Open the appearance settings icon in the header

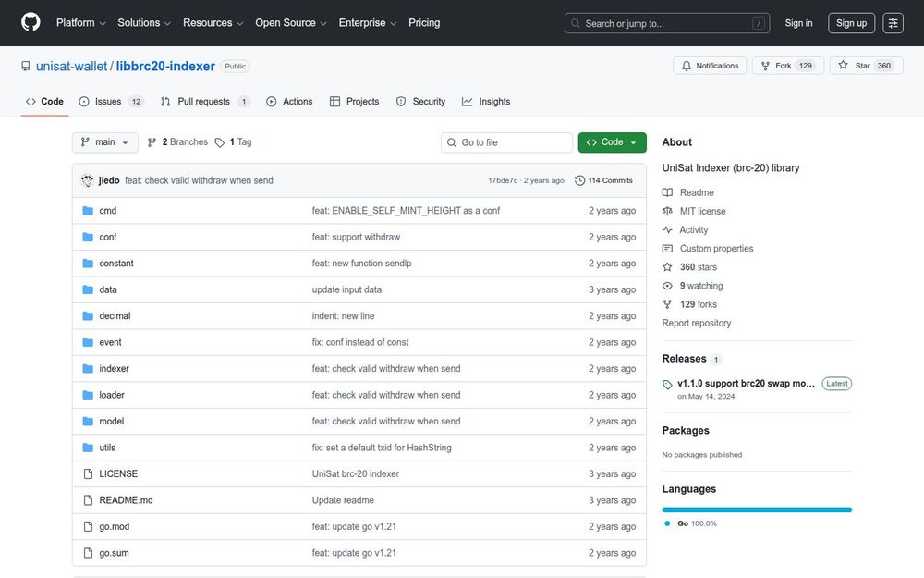[893, 23]
